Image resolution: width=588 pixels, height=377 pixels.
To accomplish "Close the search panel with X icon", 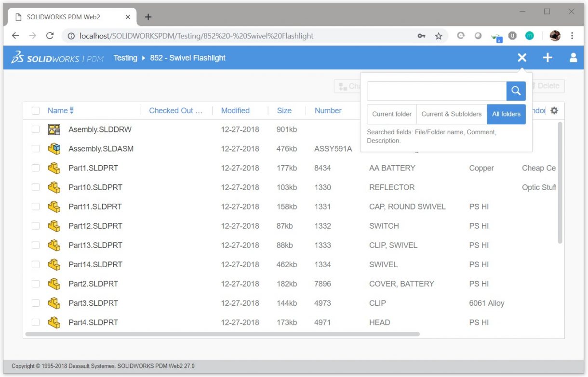I will [522, 58].
